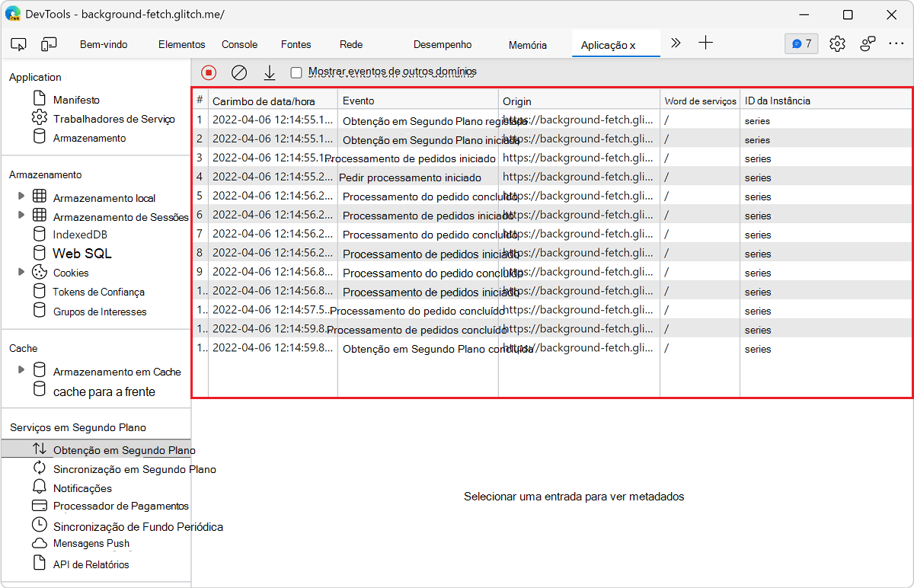The width and height of the screenshot is (914, 588).
Task: Activate the inspect element cursor tool
Action: coord(18,43)
